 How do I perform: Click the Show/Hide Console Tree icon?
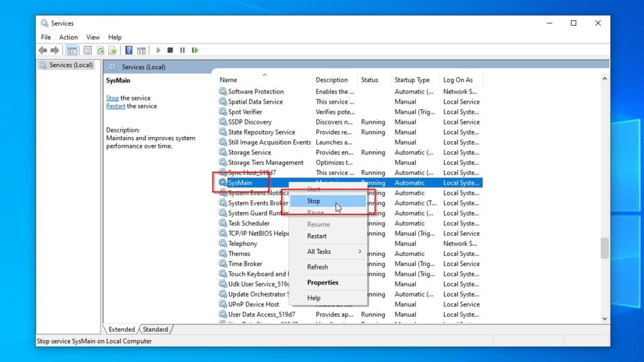(73, 50)
